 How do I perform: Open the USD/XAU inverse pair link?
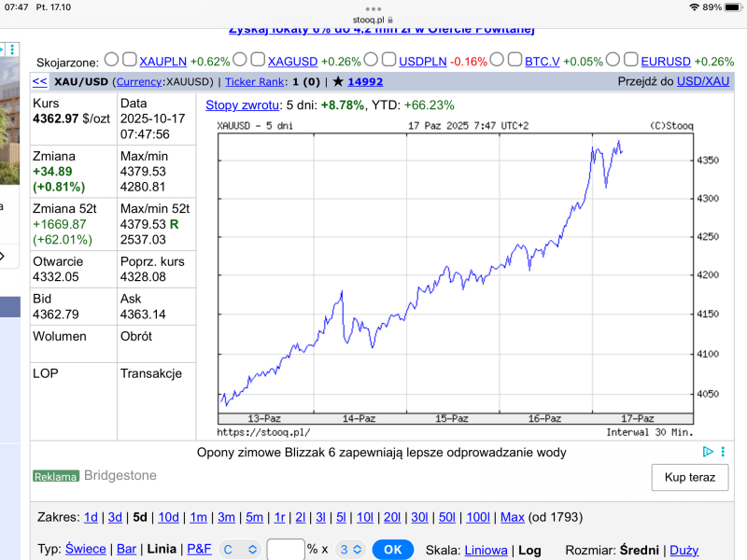[703, 81]
